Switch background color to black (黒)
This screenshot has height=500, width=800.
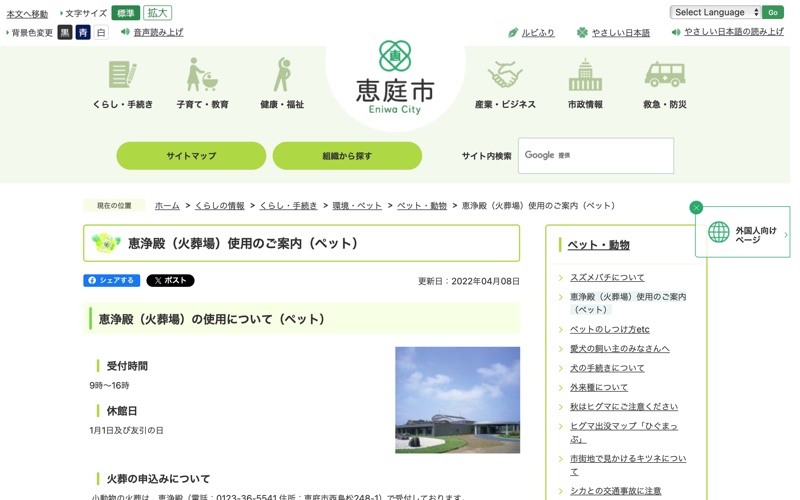click(65, 33)
